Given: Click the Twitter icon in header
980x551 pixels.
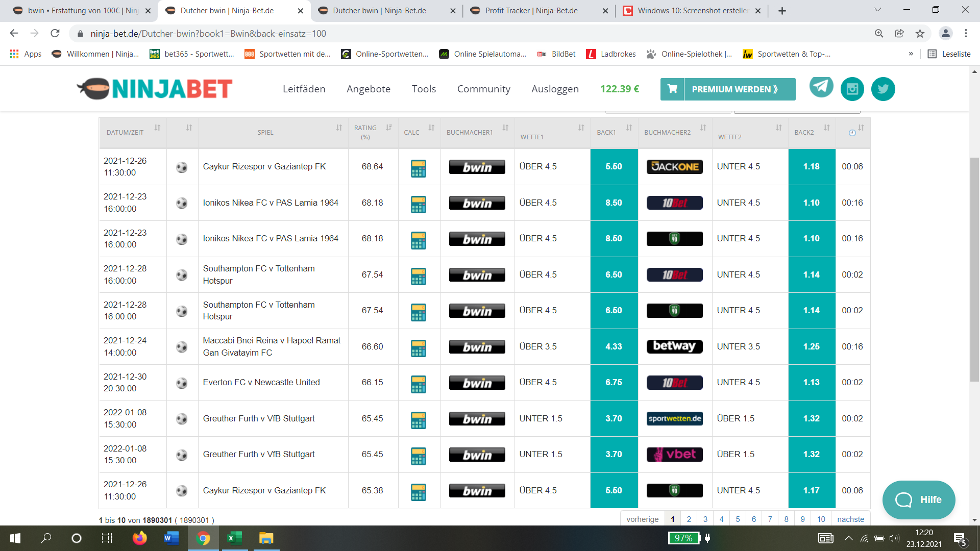Looking at the screenshot, I should coord(883,89).
